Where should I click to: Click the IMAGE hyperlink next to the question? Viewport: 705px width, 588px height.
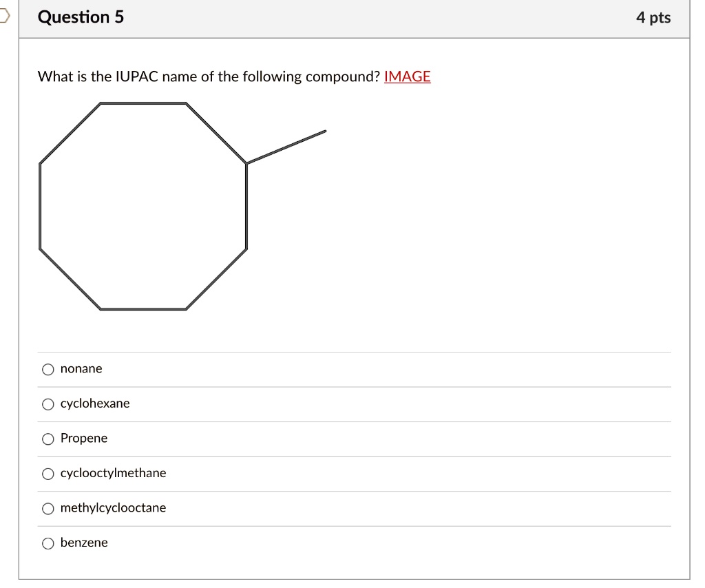click(408, 76)
